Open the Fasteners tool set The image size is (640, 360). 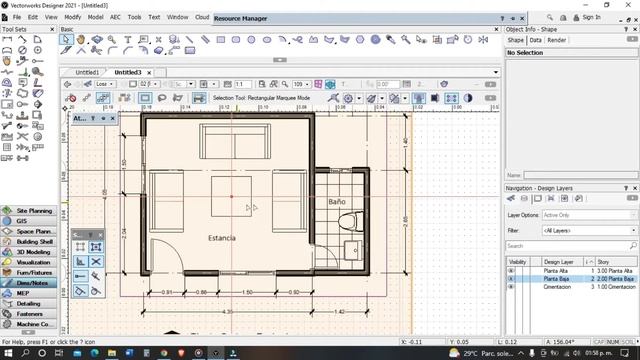point(29,314)
